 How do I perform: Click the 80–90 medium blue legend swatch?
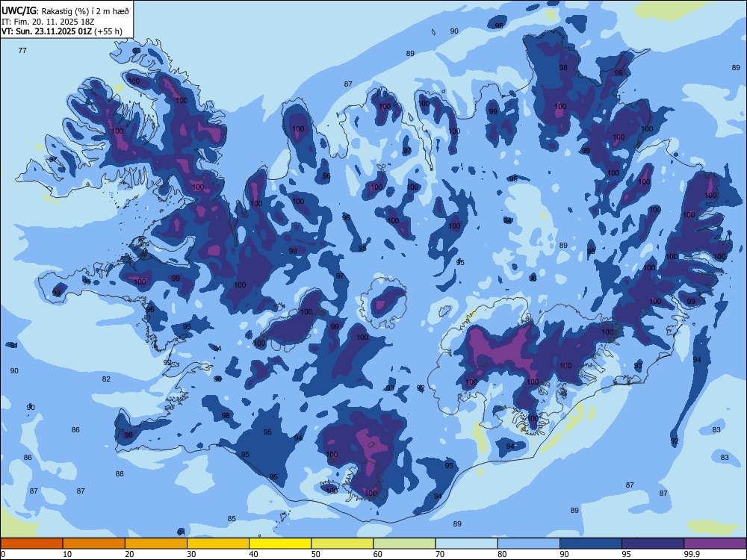click(x=529, y=544)
